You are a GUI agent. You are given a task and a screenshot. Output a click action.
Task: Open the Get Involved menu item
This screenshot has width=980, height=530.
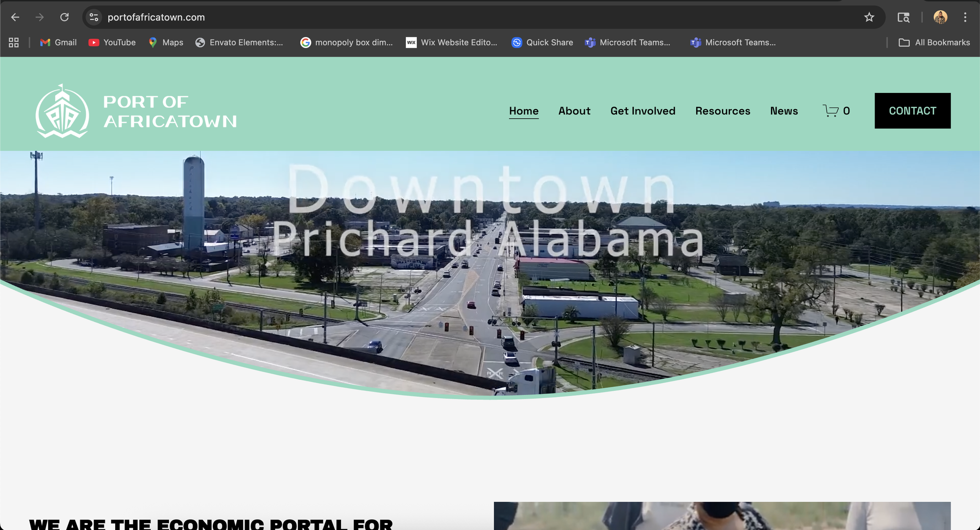642,111
